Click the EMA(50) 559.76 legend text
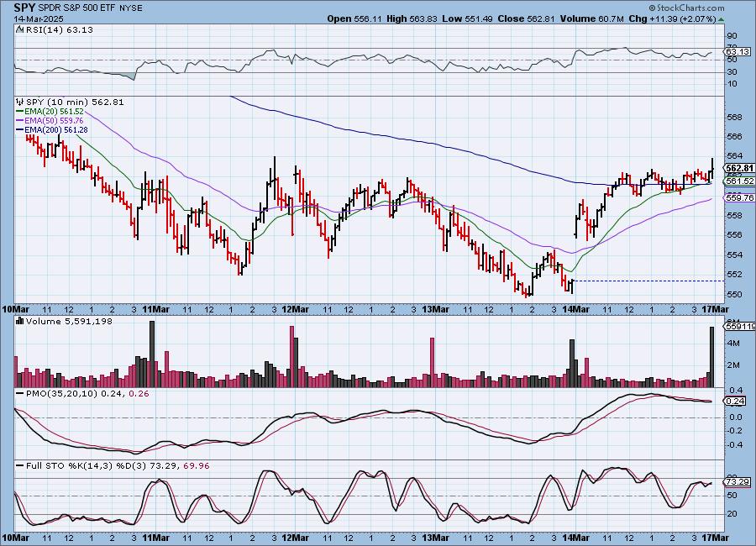756x546 pixels. pos(54,121)
